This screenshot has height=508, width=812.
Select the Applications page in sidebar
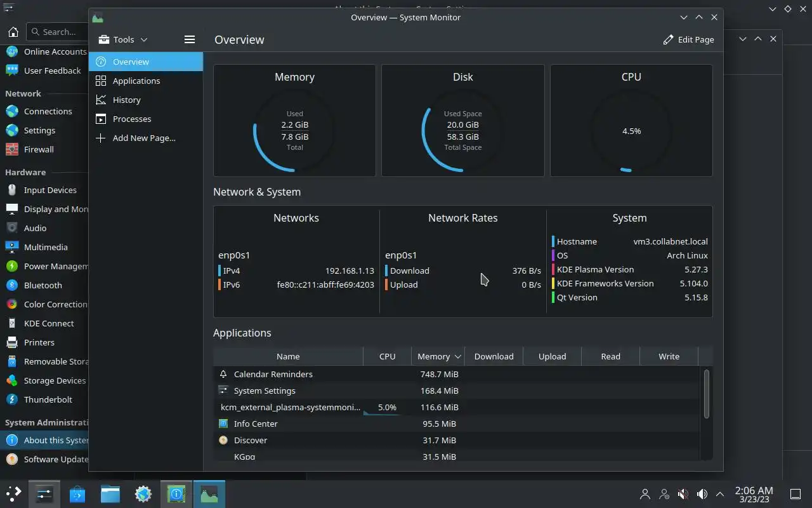[x=146, y=81]
